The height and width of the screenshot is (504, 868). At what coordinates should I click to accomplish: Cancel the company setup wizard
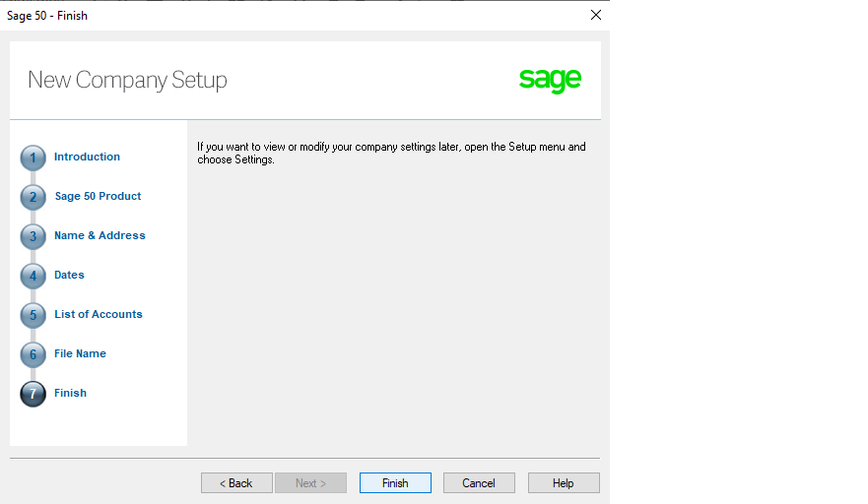pos(479,483)
